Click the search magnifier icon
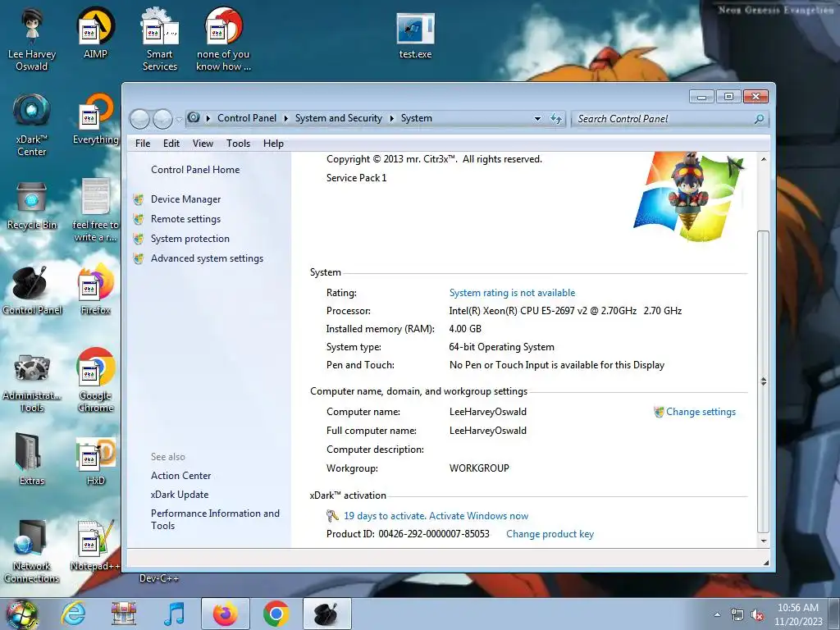The image size is (840, 630). tap(759, 119)
